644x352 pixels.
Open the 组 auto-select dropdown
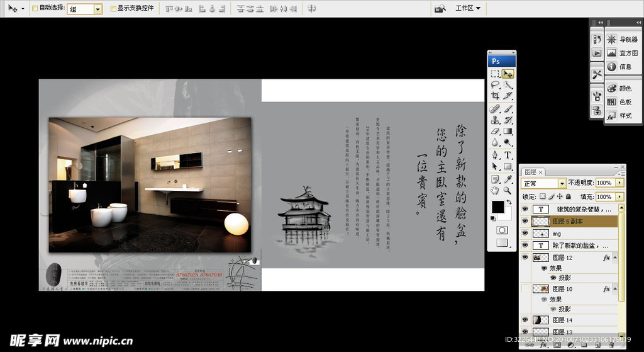click(97, 9)
